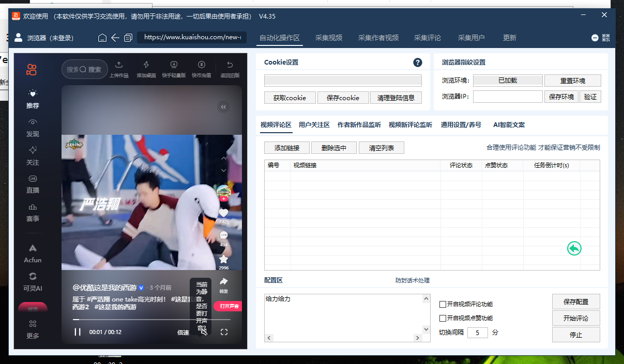Go to the browser home page icon
The width and height of the screenshot is (624, 364).
(x=102, y=38)
